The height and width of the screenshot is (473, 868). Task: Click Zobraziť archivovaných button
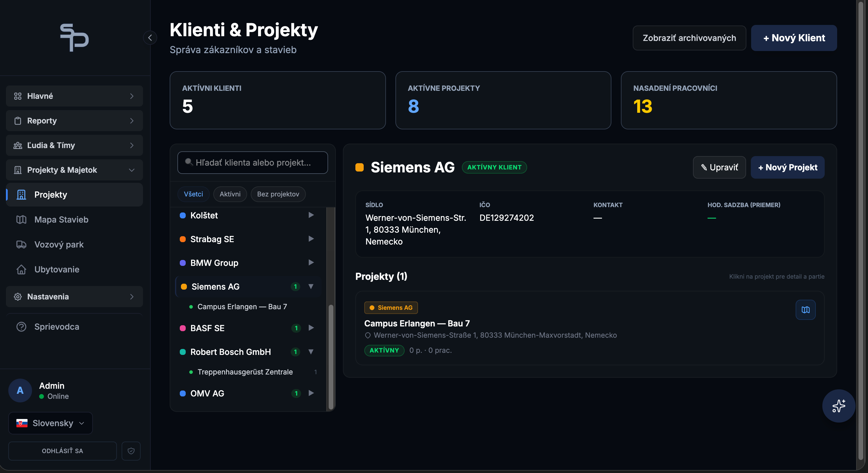tap(689, 38)
